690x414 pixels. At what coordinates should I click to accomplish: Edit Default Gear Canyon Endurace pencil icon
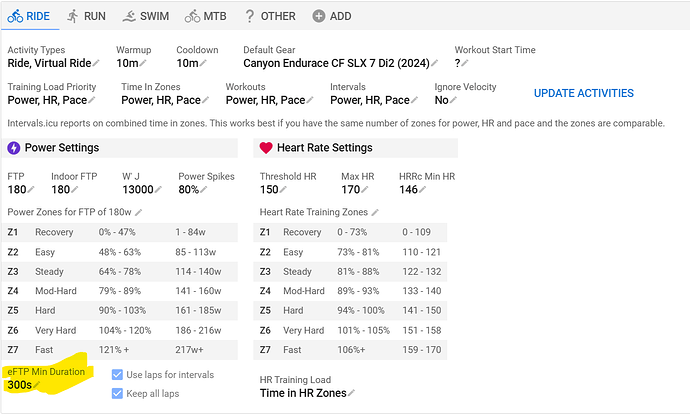[434, 63]
